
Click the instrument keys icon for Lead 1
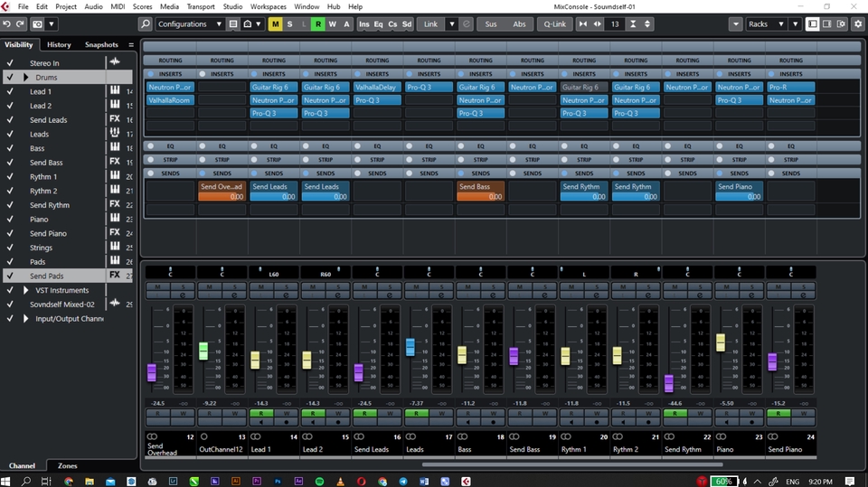coord(115,90)
